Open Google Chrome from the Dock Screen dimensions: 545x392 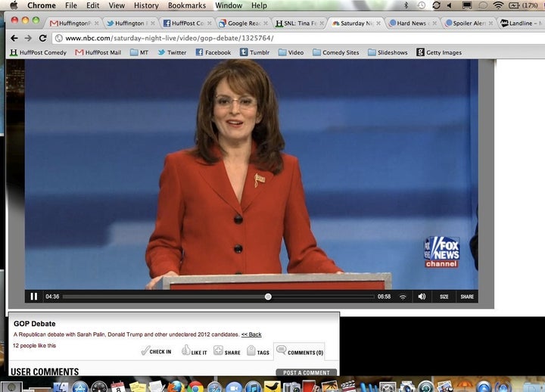[x=196, y=387]
